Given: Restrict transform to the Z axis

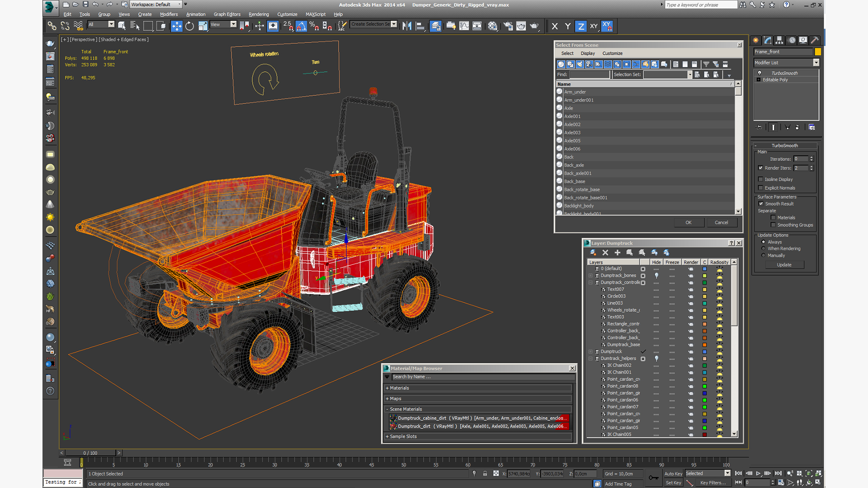Looking at the screenshot, I should coord(581,26).
